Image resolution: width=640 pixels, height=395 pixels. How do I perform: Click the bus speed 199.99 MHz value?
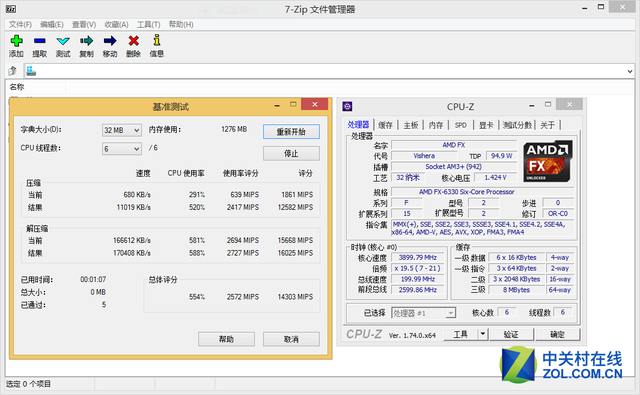pyautogui.click(x=417, y=279)
